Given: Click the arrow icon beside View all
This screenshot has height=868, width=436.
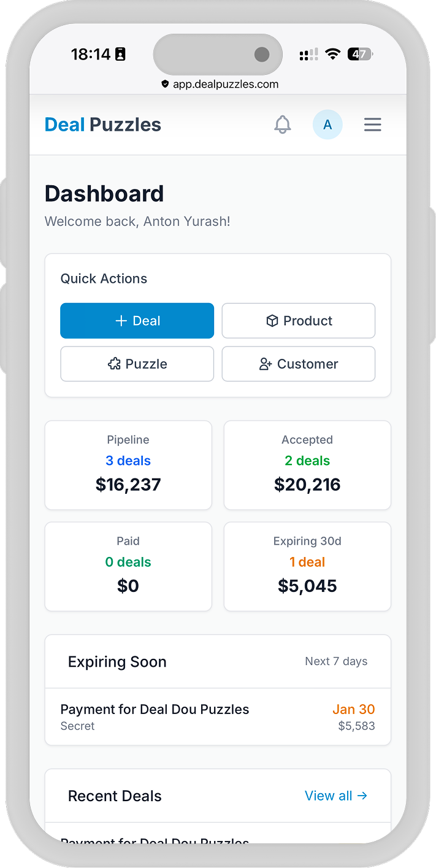Looking at the screenshot, I should click(362, 796).
